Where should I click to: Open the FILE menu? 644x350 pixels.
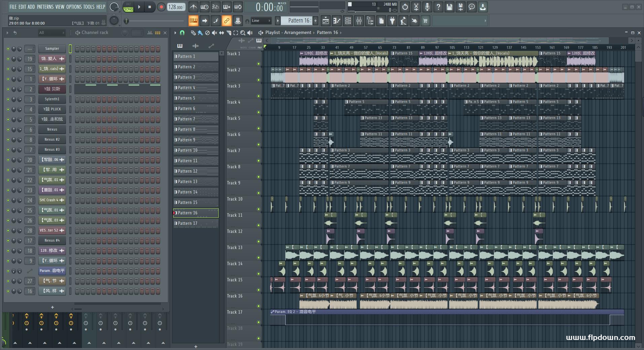13,7
